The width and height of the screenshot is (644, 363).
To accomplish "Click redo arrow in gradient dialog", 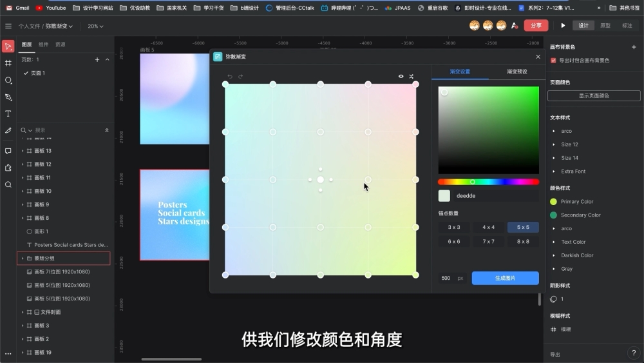I will tap(241, 76).
